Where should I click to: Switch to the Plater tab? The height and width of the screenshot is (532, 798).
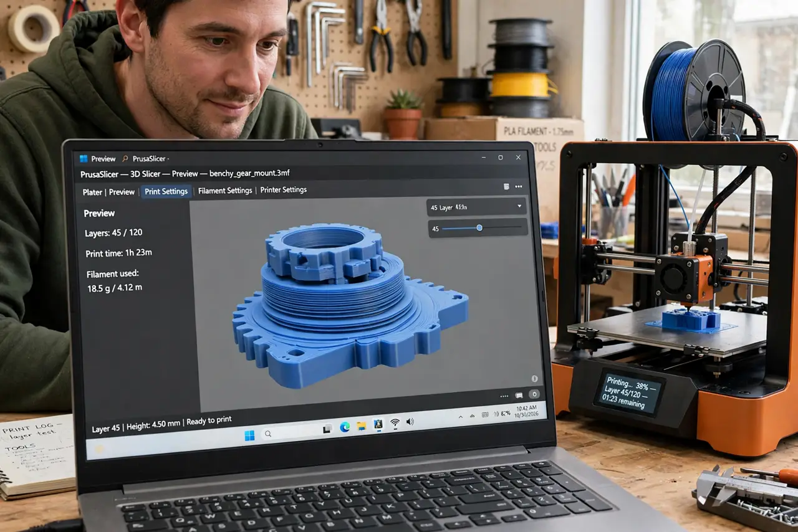(x=92, y=192)
